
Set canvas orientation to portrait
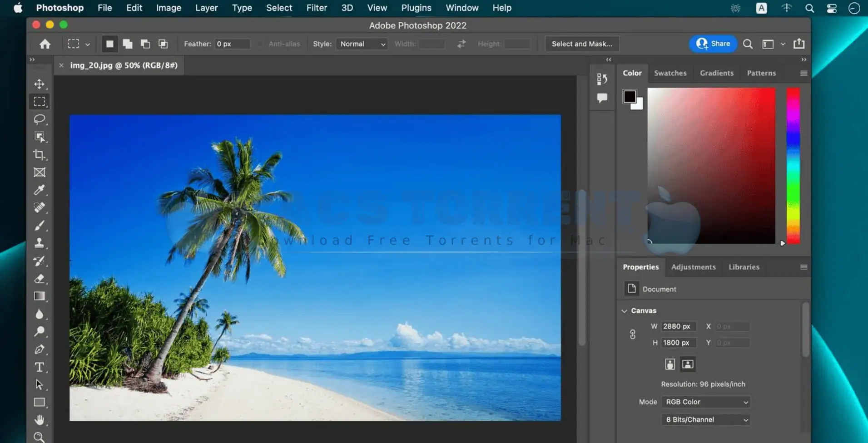[x=670, y=364]
